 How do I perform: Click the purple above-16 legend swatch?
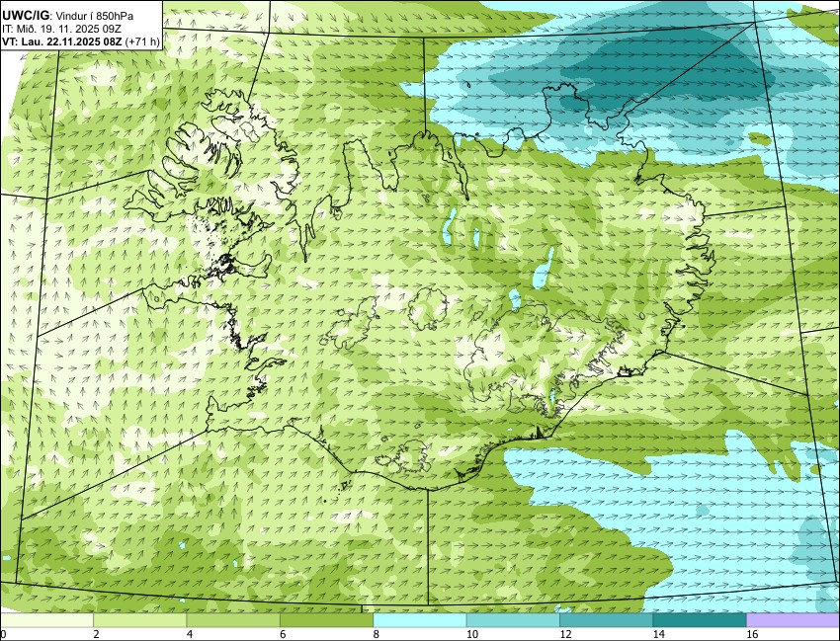(793, 620)
